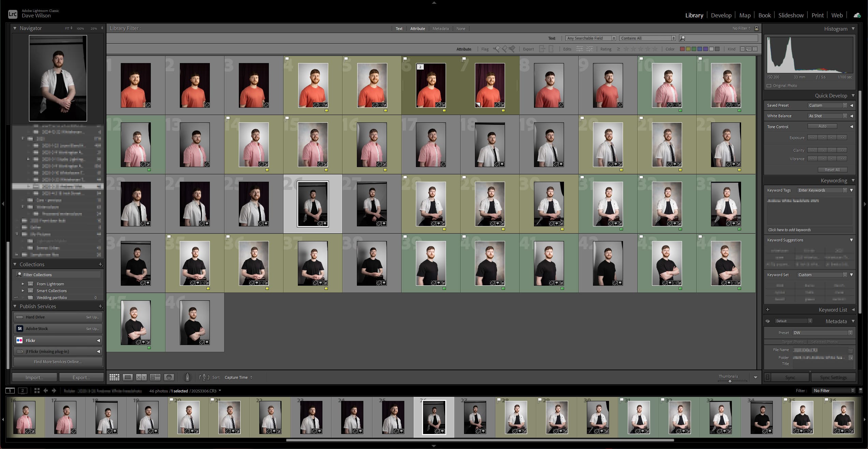Switch to Grid view icon
The image size is (868, 449).
114,377
